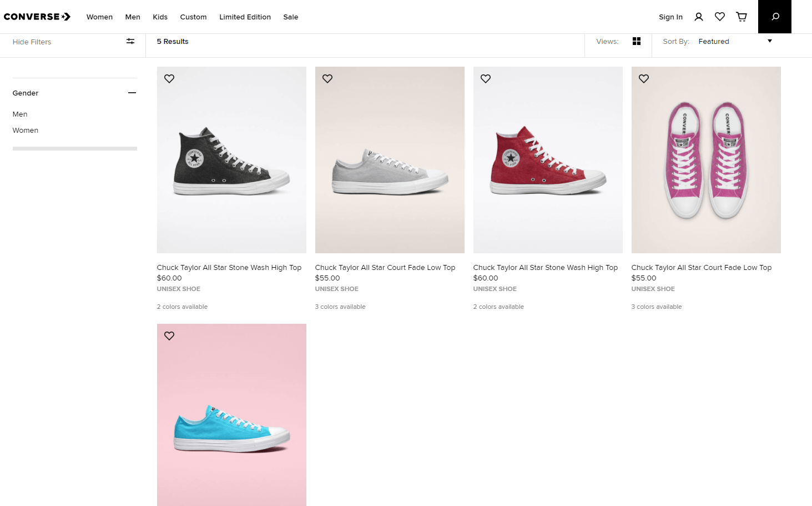Open the Limited Edition menu
The height and width of the screenshot is (506, 812).
point(245,17)
